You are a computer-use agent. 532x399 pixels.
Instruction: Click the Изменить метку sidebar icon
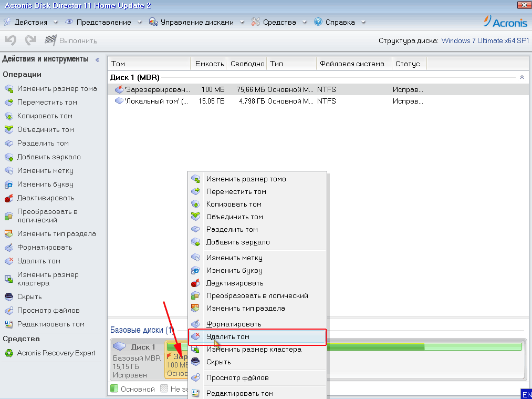(9, 171)
